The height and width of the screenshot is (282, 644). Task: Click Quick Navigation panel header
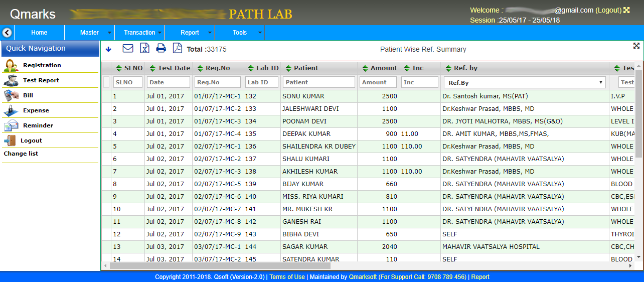click(x=50, y=49)
